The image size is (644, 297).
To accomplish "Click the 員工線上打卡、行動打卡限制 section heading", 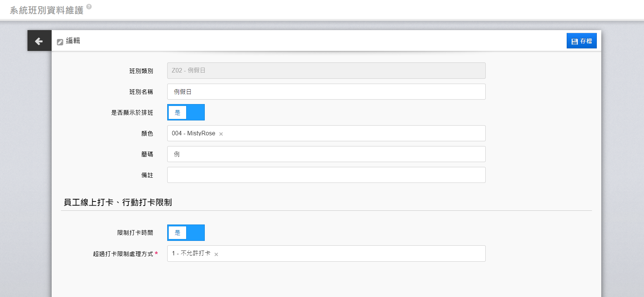I will (x=118, y=202).
